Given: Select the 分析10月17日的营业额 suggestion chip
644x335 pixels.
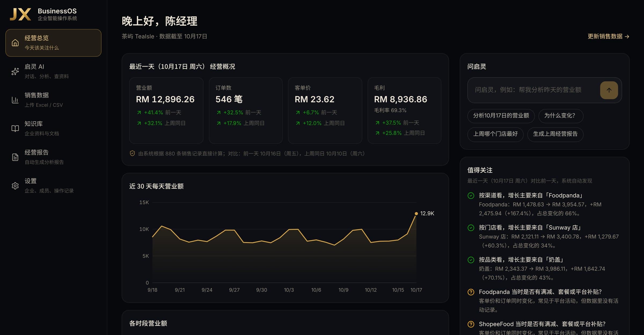Looking at the screenshot, I should coord(501,116).
